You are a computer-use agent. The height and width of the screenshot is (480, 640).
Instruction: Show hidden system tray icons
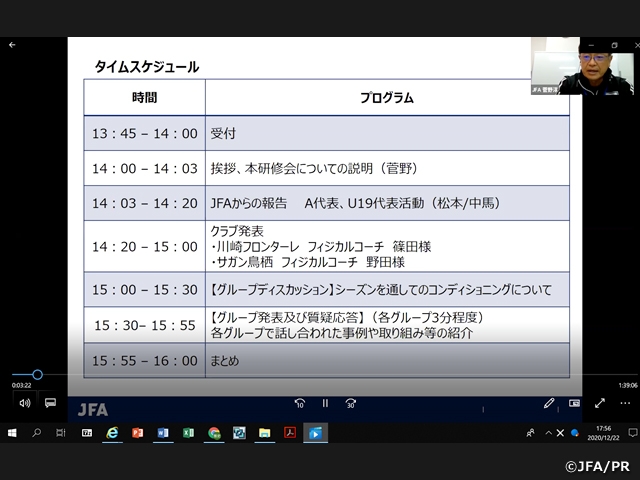click(x=548, y=433)
